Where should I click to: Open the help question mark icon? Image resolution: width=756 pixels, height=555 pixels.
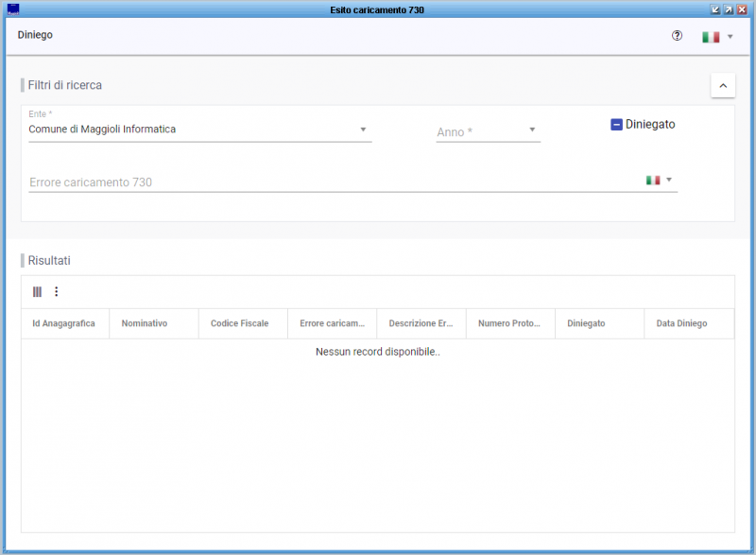[677, 36]
